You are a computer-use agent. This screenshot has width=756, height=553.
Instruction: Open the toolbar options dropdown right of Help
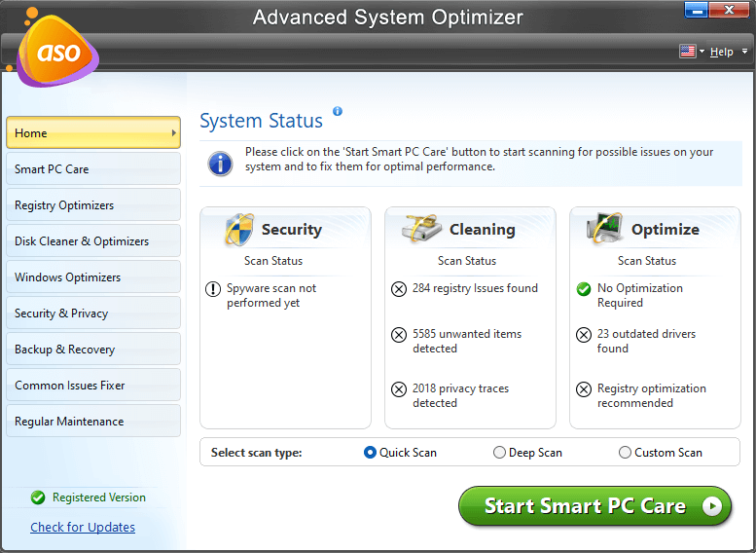coord(744,52)
